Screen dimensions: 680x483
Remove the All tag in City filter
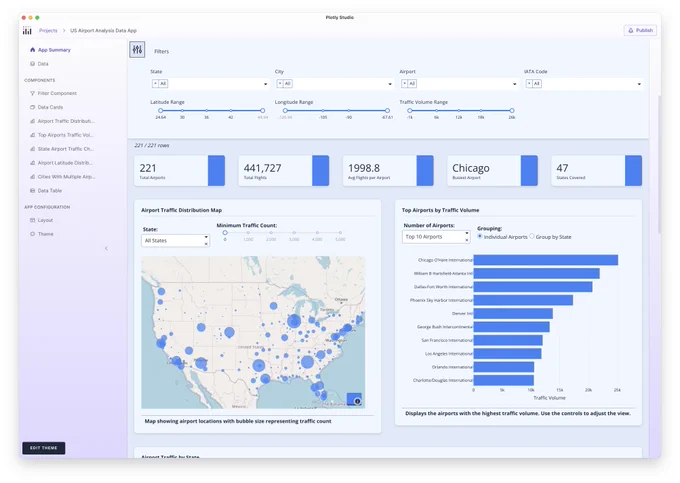click(x=280, y=83)
